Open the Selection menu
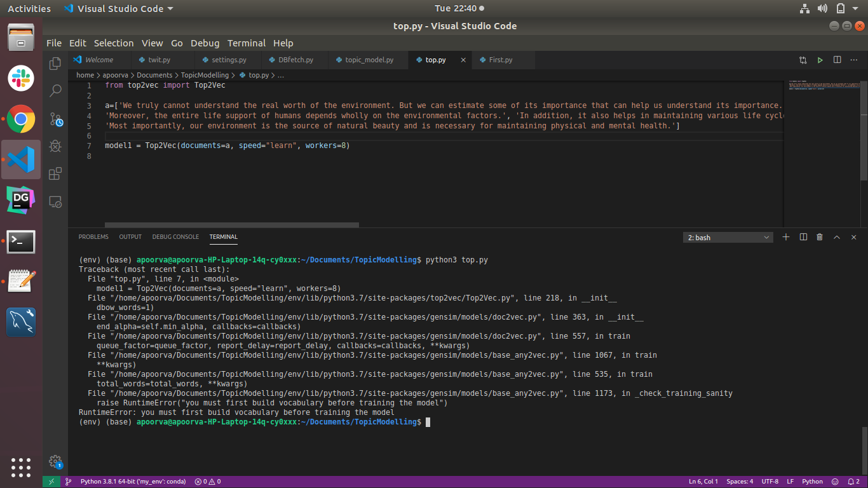This screenshot has width=868, height=488. 114,43
